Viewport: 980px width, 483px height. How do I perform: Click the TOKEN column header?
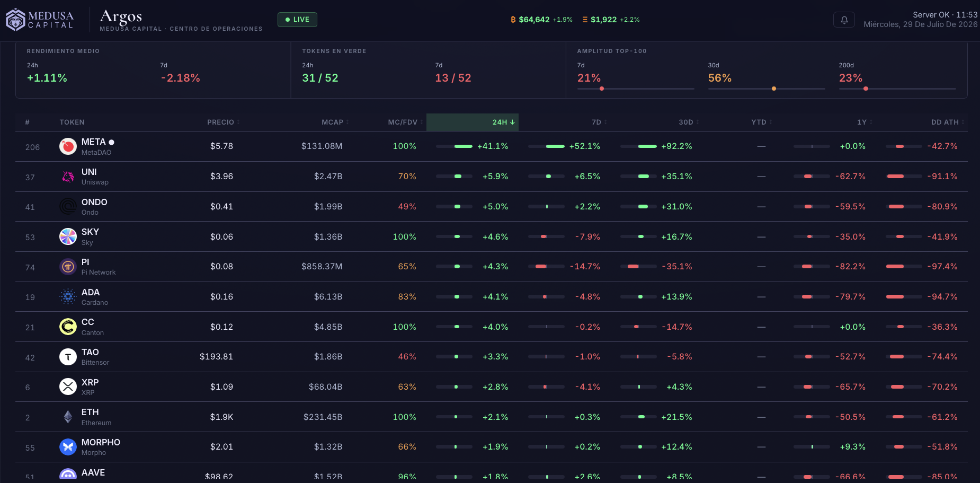tap(72, 122)
